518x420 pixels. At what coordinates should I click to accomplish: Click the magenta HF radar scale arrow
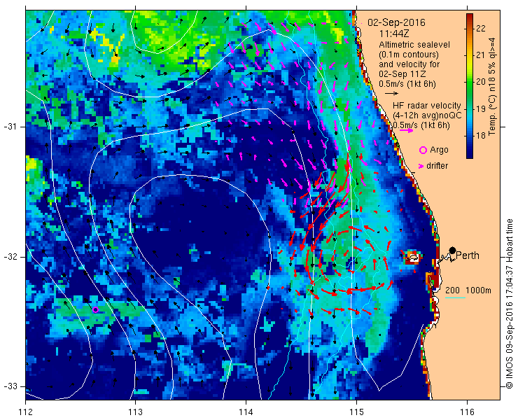406,130
